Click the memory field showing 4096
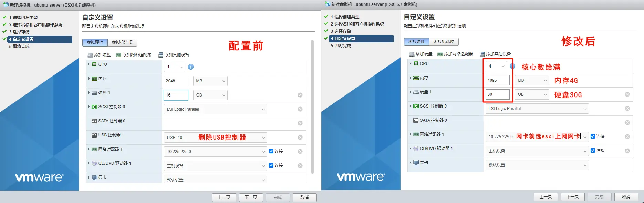This screenshot has width=644, height=203. tap(498, 80)
